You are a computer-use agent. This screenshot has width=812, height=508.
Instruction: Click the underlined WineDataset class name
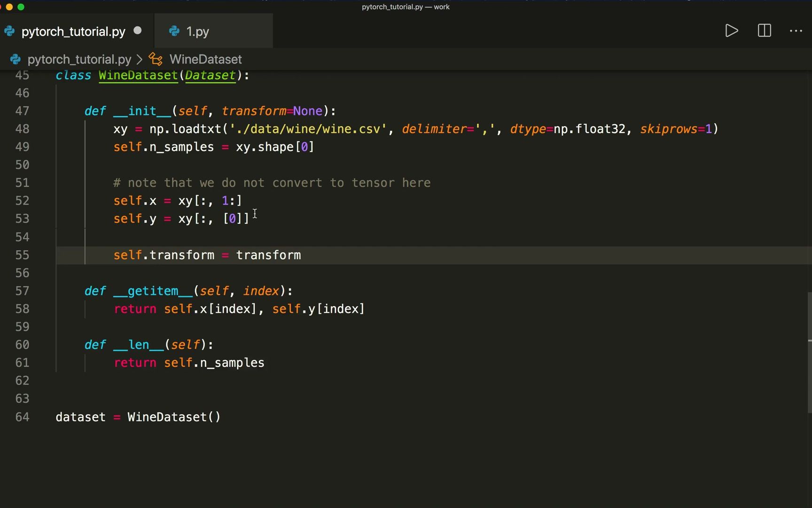click(x=138, y=75)
